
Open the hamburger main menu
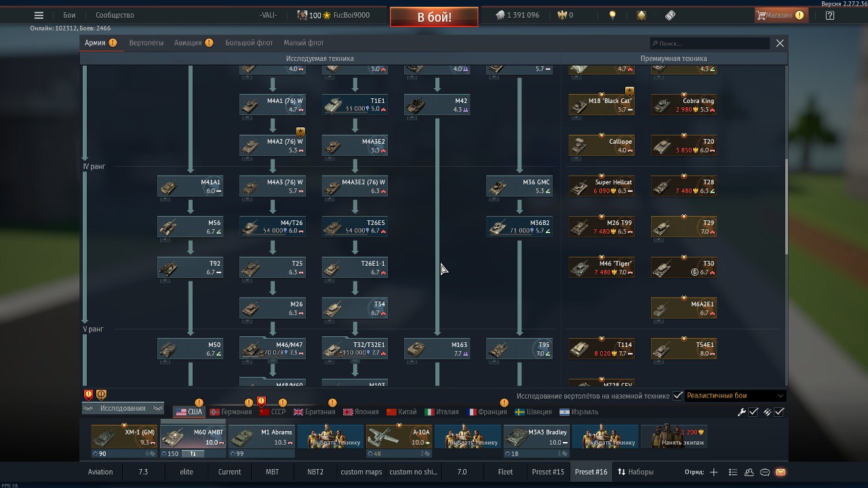pyautogui.click(x=39, y=16)
